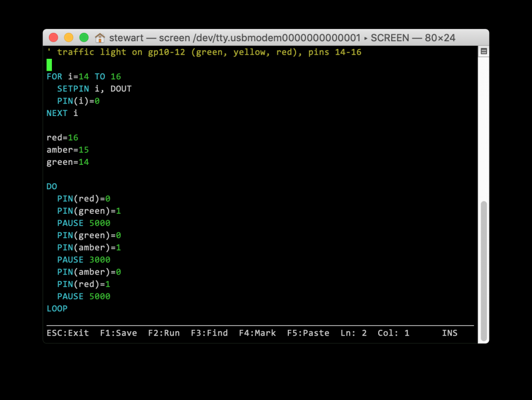Click the green block cursor on line 2

[x=49, y=64]
